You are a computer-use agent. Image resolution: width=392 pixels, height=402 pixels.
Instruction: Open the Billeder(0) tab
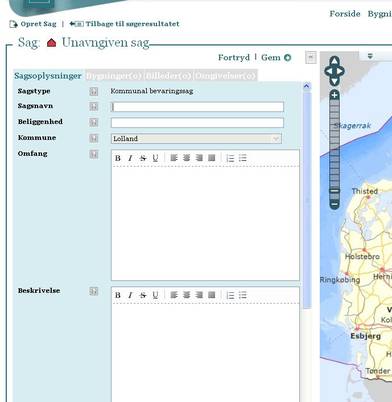click(x=168, y=76)
